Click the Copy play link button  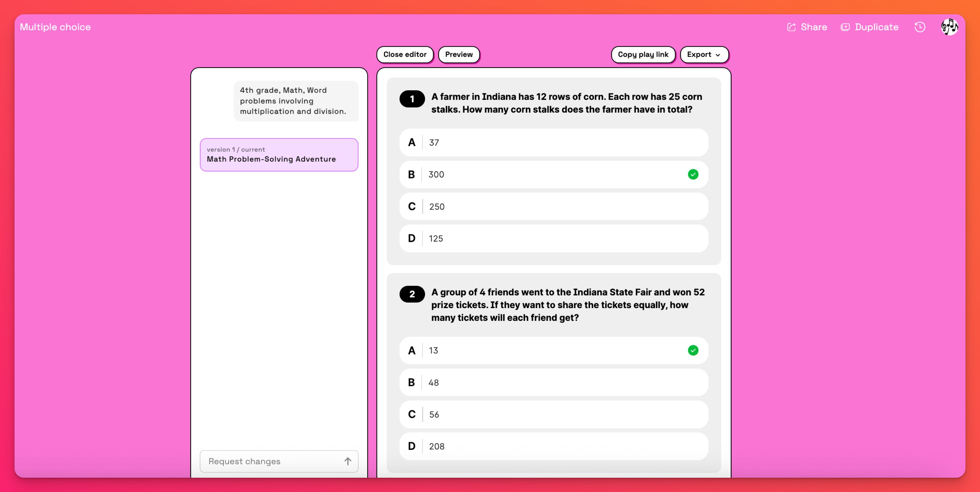[x=642, y=54]
